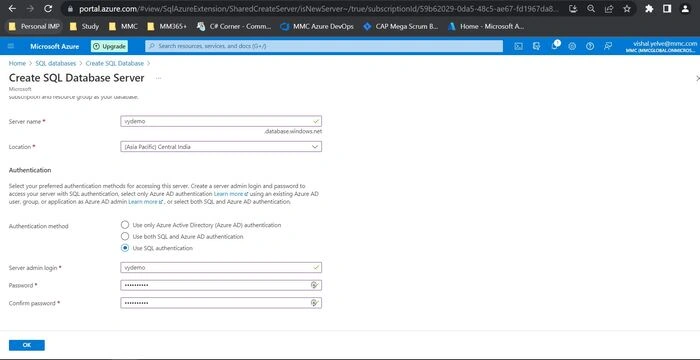Open Directories and subscriptions filter icon
700x360 pixels.
[x=537, y=46]
